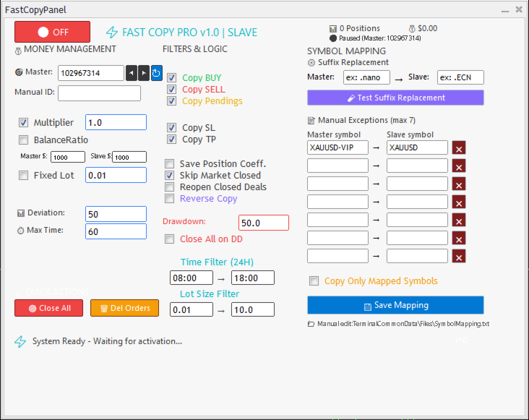Toggle the Copy TP checkbox
Image resolution: width=529 pixels, height=420 pixels.
tap(172, 139)
